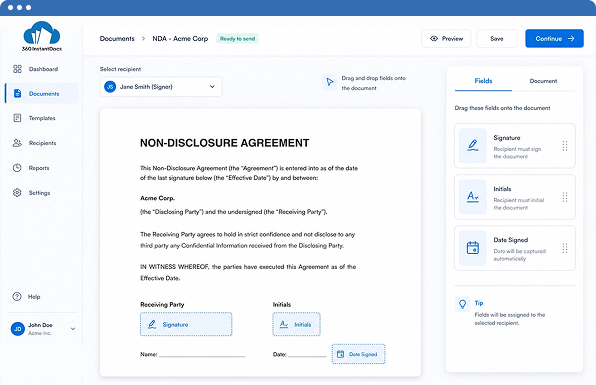Select the placed Date Signed field
Image resolution: width=596 pixels, height=385 pixels.
click(358, 354)
